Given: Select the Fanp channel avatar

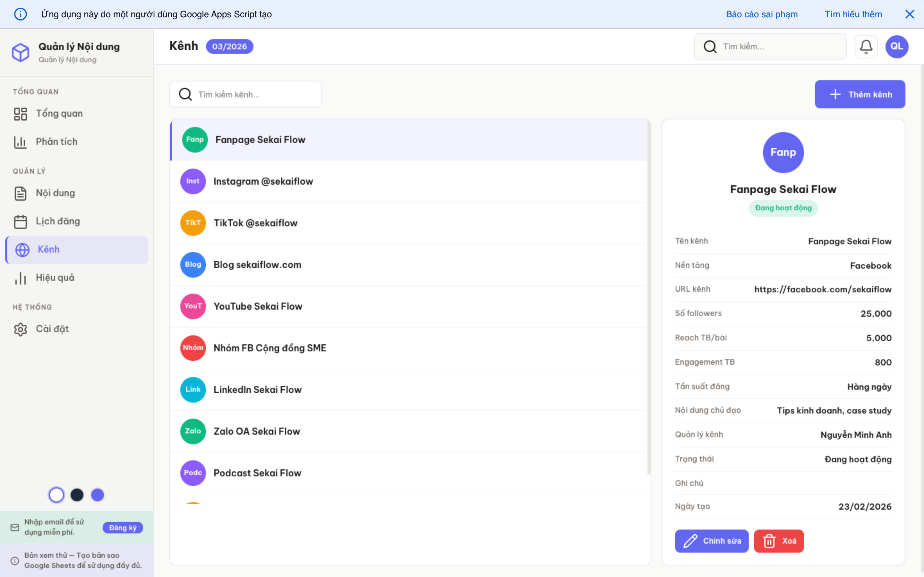Looking at the screenshot, I should pos(195,139).
